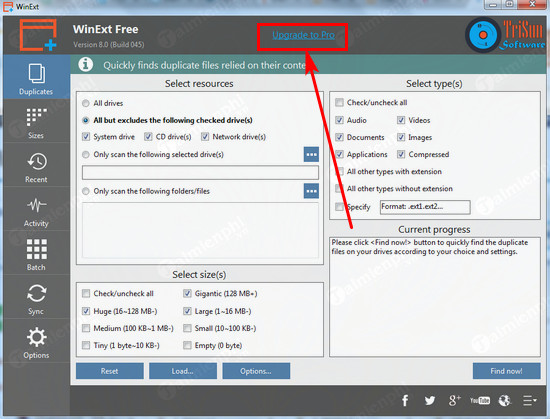Uncheck the Audio type checkbox
The image size is (550, 419).
coord(339,120)
